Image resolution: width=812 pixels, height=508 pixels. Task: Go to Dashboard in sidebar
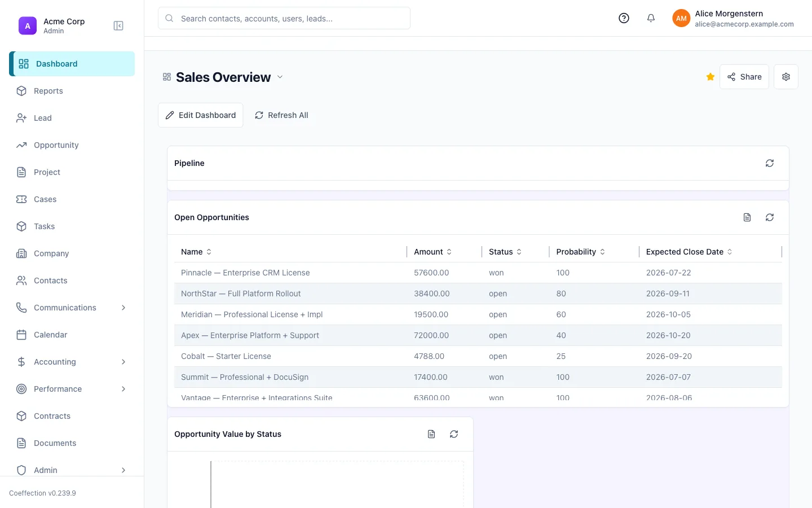pyautogui.click(x=72, y=64)
